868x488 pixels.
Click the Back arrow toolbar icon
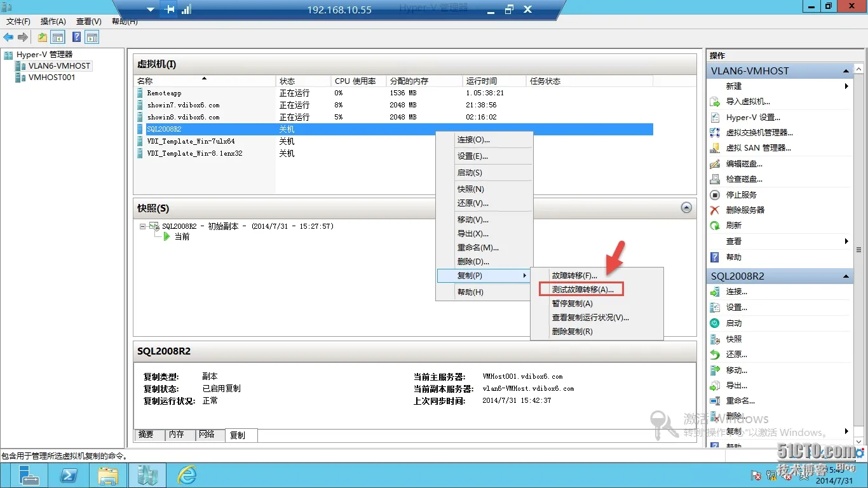point(8,37)
